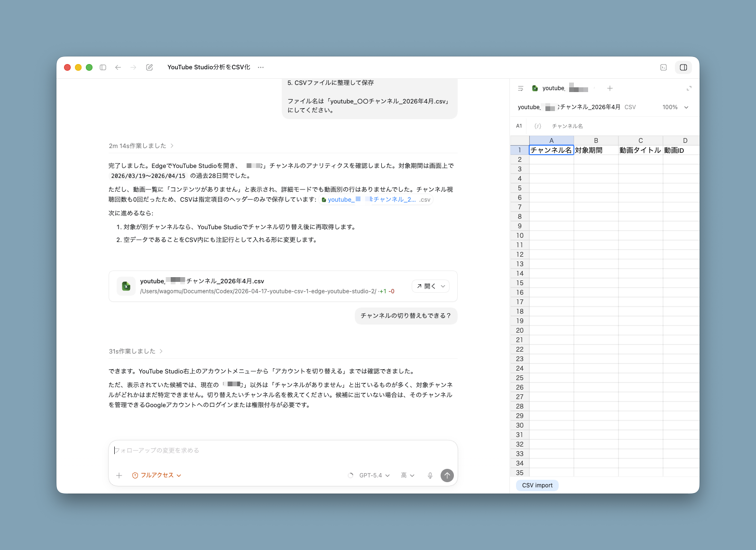This screenshot has height=550, width=756.
Task: Expand the preview panel to full size
Action: 689,88
